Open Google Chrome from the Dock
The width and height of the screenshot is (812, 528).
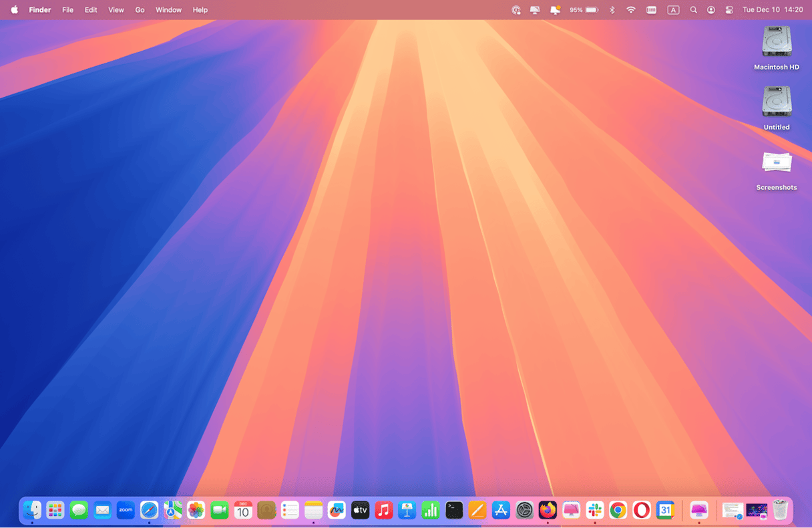pos(618,511)
